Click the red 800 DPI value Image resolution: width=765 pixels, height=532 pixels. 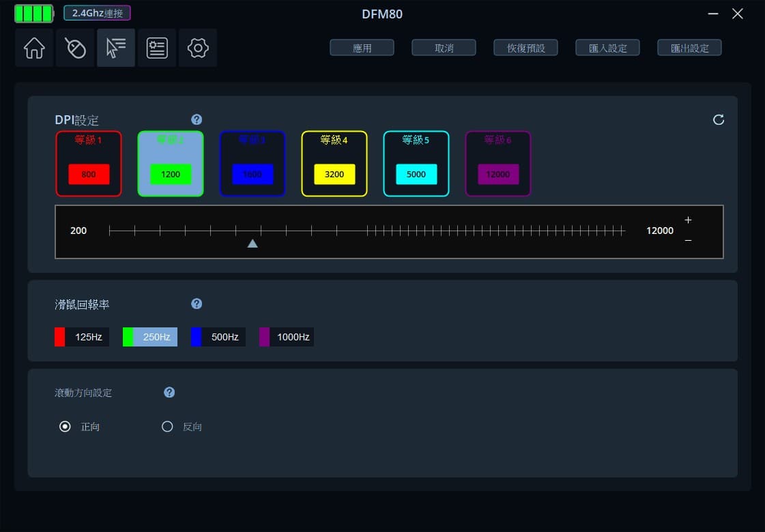coord(89,174)
